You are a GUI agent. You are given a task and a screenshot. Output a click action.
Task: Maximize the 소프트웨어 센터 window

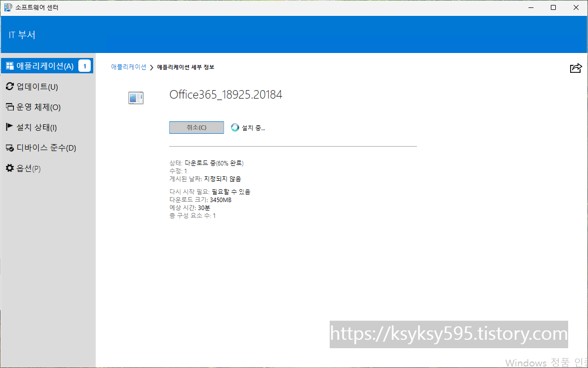click(553, 7)
